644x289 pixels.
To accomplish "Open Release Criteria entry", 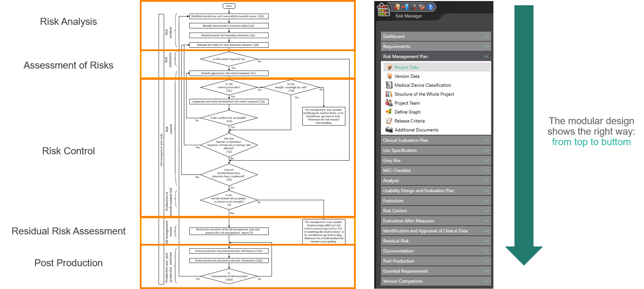I will click(x=410, y=121).
